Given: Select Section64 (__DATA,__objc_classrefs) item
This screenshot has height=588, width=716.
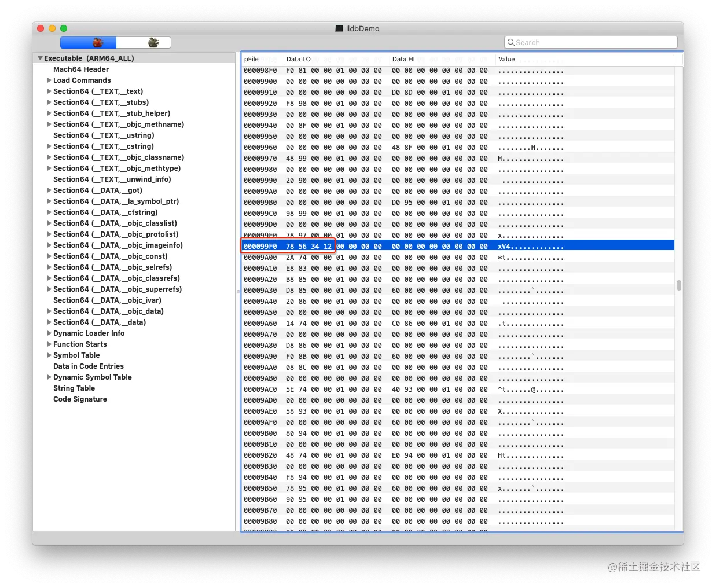Looking at the screenshot, I should point(116,278).
